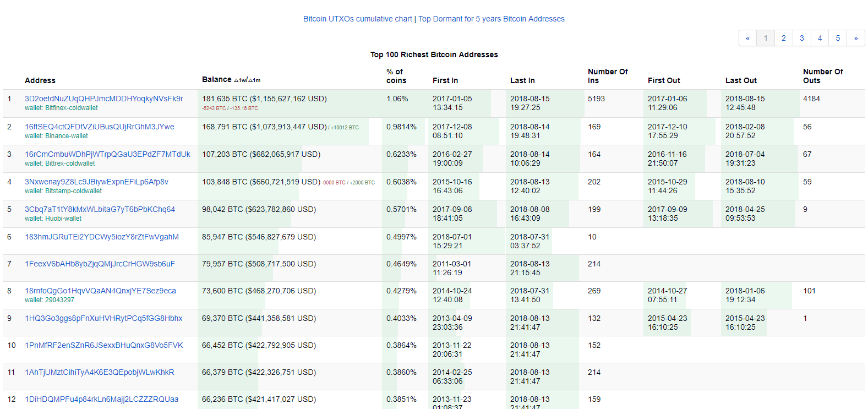Open the Bitcoin UTXOs cumulative chart link
The width and height of the screenshot is (868, 409).
(x=357, y=19)
